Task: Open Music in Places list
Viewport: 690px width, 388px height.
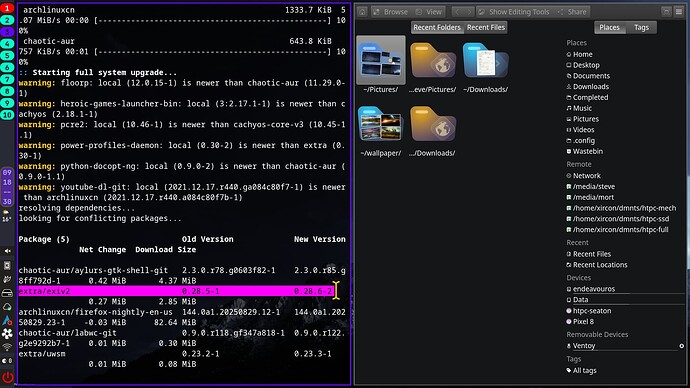Action: (x=579, y=108)
